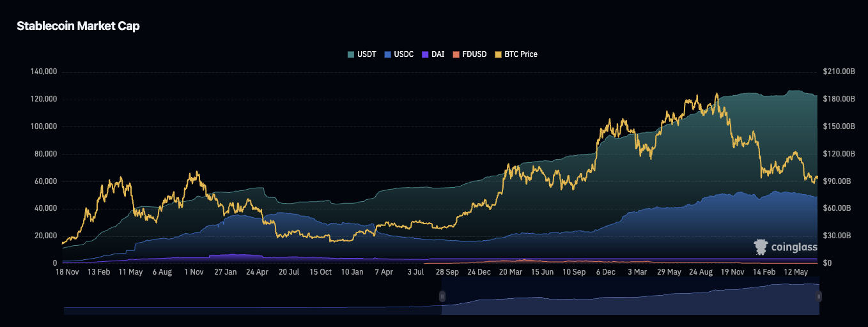Click the 11 May date label
This screenshot has width=868, height=327.
pyautogui.click(x=130, y=272)
